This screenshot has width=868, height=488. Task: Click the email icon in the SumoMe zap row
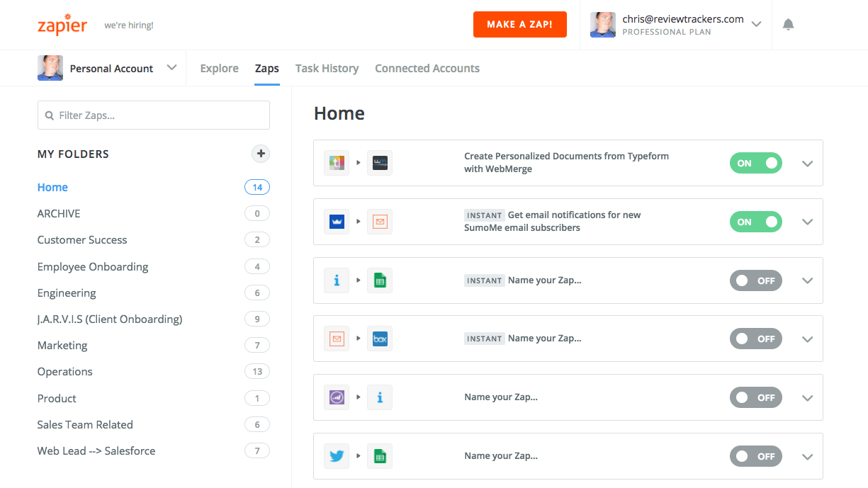click(380, 222)
